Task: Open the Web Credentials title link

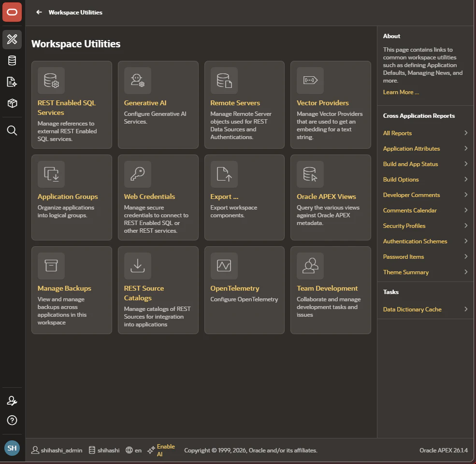Action: (x=149, y=197)
